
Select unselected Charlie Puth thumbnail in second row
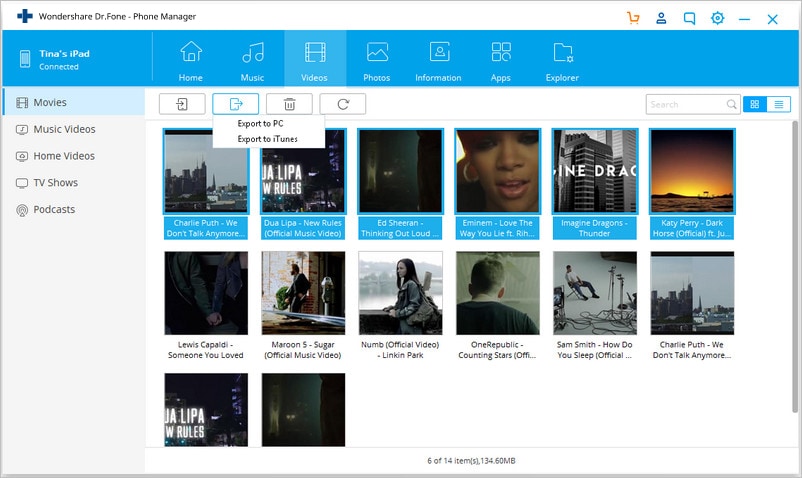[x=692, y=293]
